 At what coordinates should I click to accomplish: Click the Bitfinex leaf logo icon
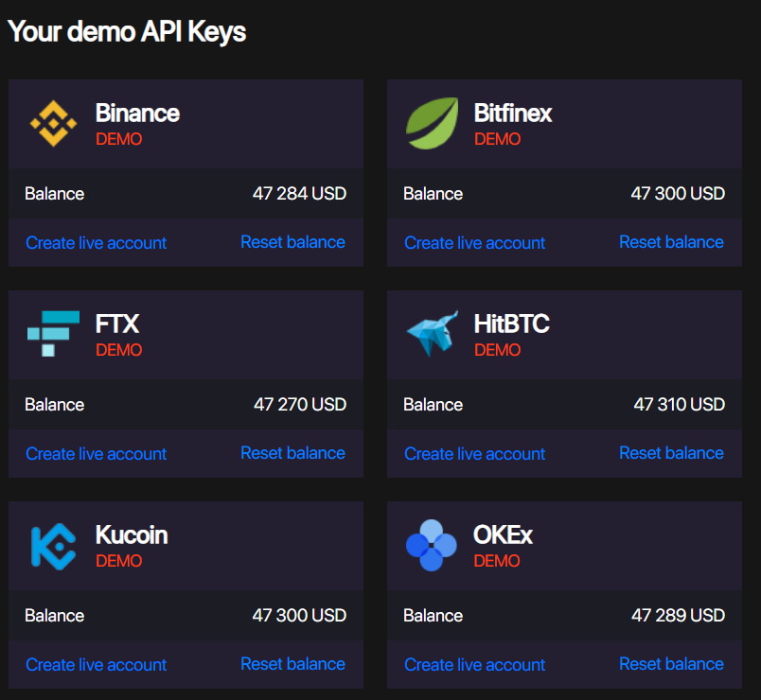click(x=432, y=123)
